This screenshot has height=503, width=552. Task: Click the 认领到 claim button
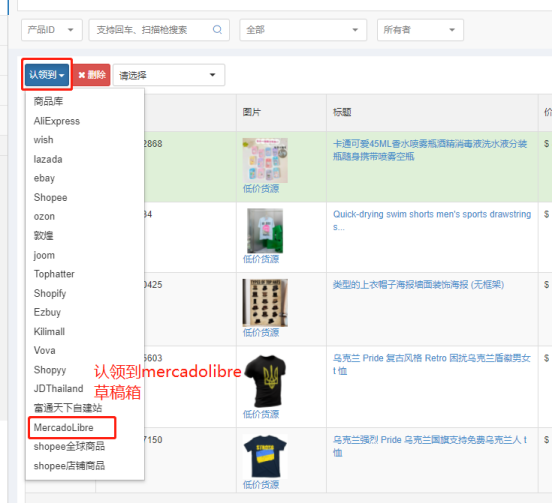tap(47, 75)
